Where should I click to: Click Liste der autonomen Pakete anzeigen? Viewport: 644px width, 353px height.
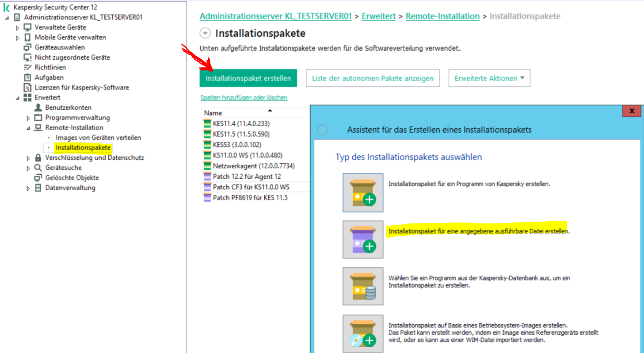(x=373, y=78)
